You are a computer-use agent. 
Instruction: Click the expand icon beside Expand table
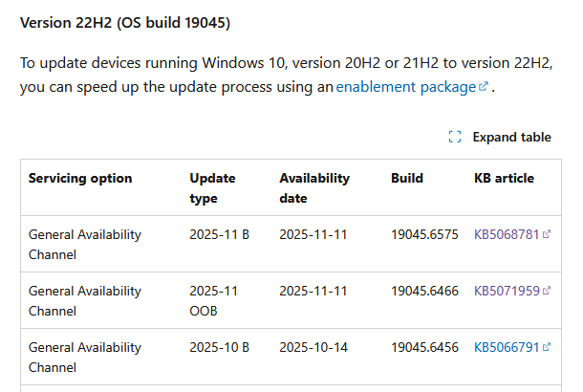(x=455, y=138)
